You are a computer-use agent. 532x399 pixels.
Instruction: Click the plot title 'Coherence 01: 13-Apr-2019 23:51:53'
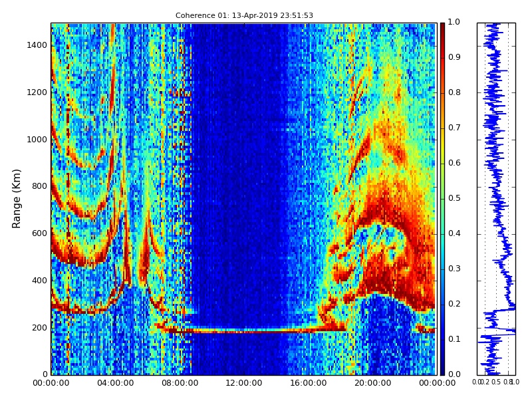(x=244, y=15)
